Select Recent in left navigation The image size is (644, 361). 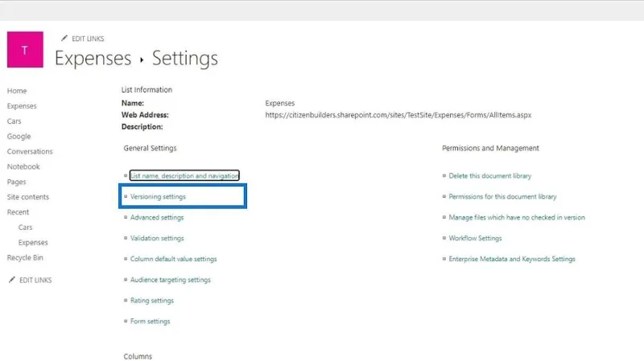[18, 212]
